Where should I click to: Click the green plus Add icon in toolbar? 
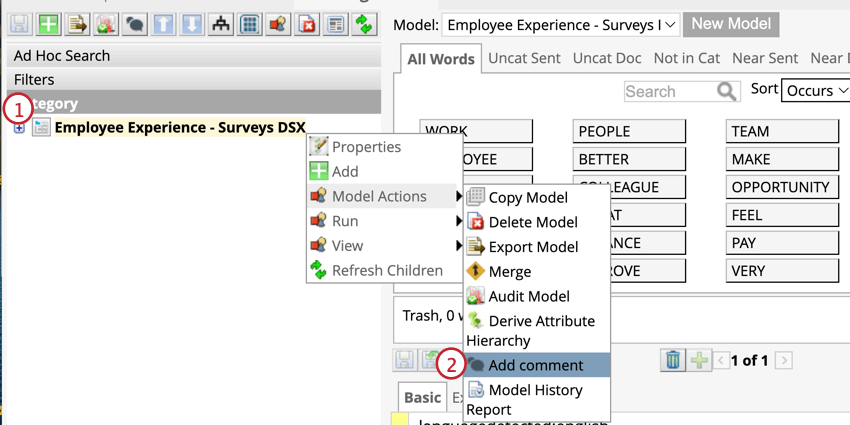tap(47, 24)
